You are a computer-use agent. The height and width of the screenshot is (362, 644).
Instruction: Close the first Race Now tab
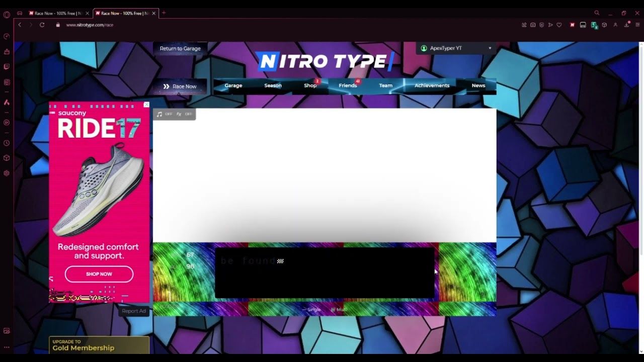click(x=87, y=13)
